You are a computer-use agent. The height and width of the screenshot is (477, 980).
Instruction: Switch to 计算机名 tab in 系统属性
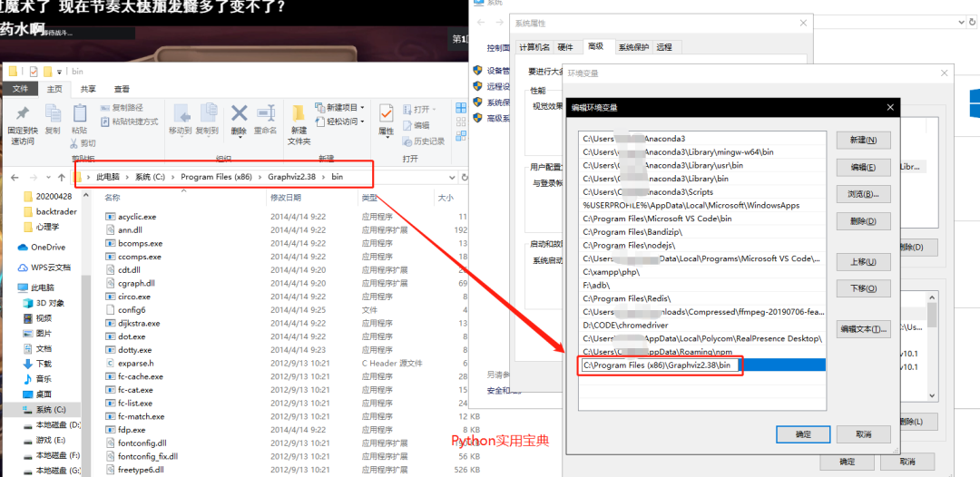[x=535, y=47]
